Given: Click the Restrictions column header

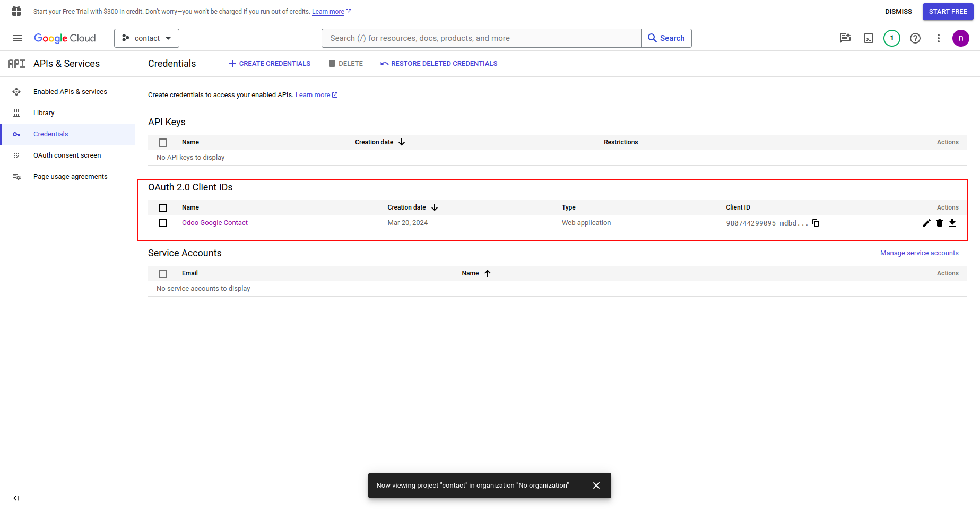Looking at the screenshot, I should [x=621, y=142].
